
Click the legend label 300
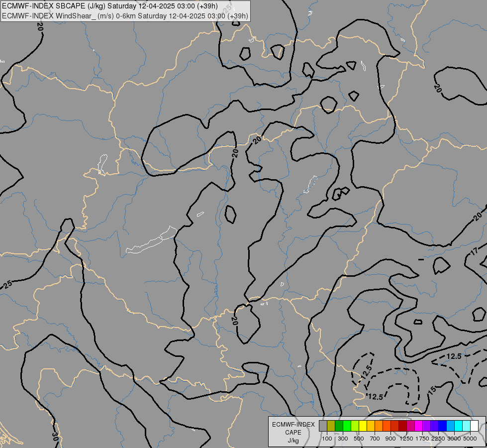343,439
